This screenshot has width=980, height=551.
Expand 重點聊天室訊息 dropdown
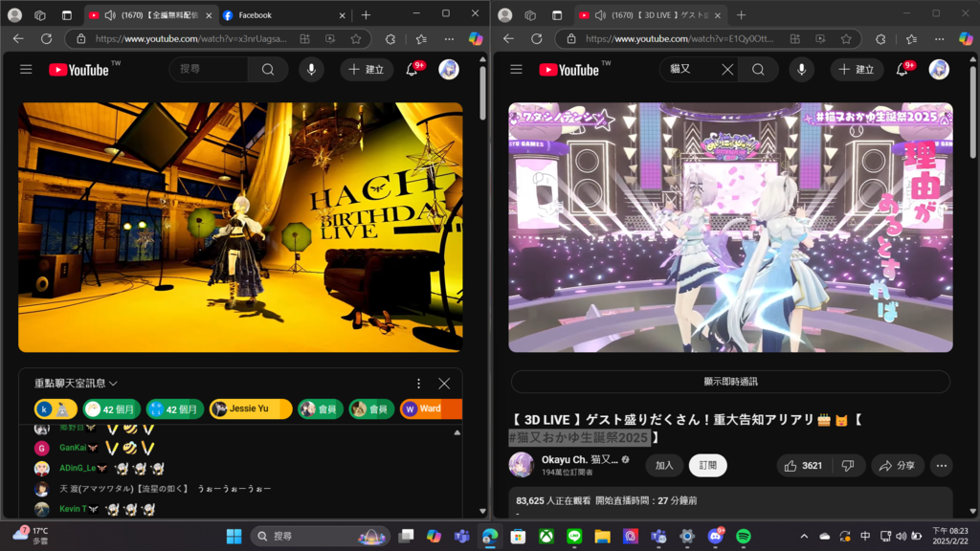pyautogui.click(x=76, y=384)
